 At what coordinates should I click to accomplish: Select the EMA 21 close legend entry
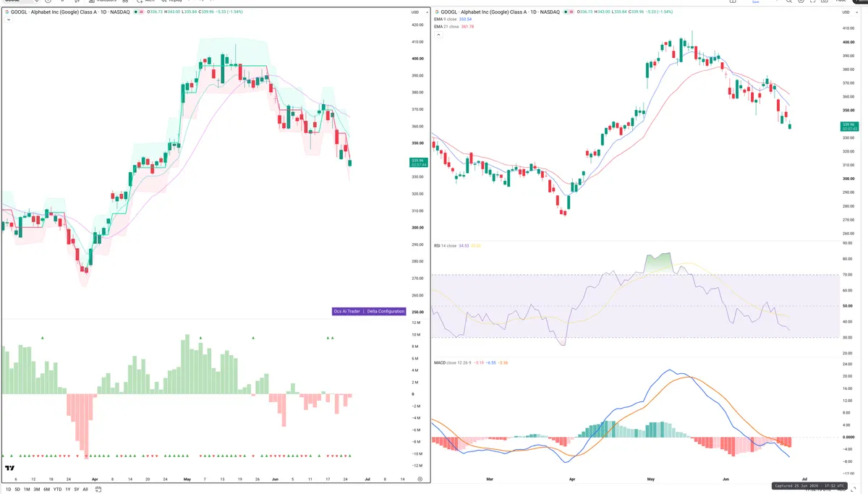pos(446,27)
